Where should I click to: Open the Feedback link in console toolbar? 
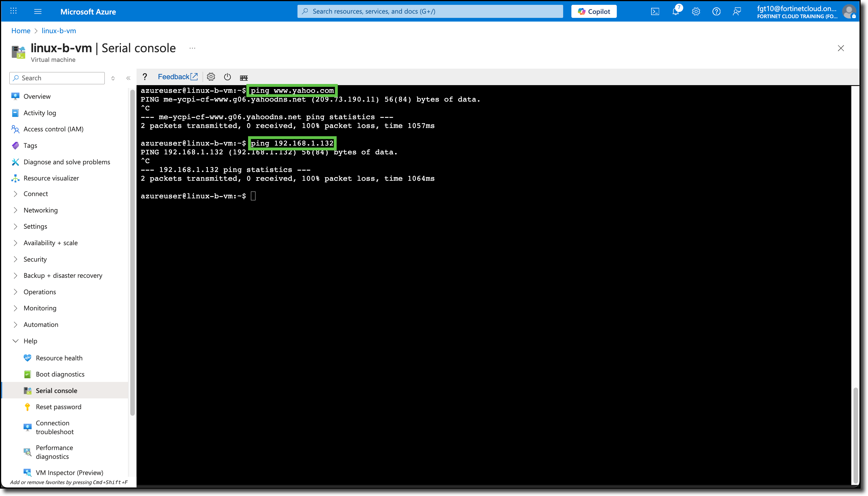point(177,76)
